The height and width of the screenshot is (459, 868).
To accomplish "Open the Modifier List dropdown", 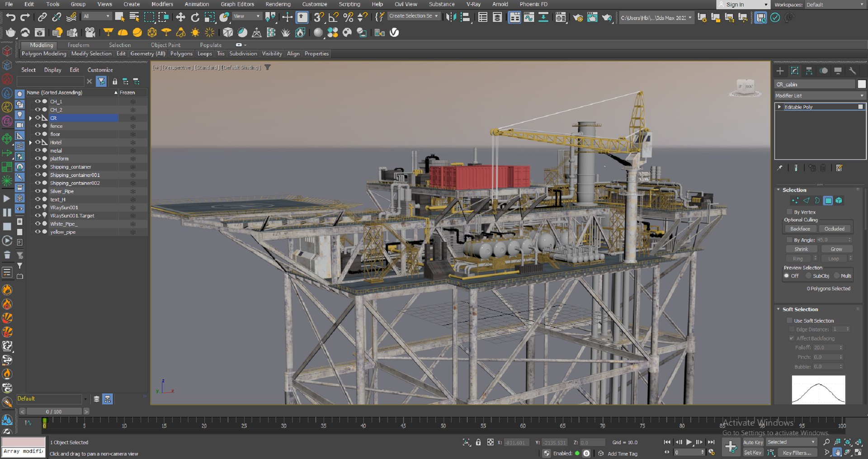I will tap(820, 96).
